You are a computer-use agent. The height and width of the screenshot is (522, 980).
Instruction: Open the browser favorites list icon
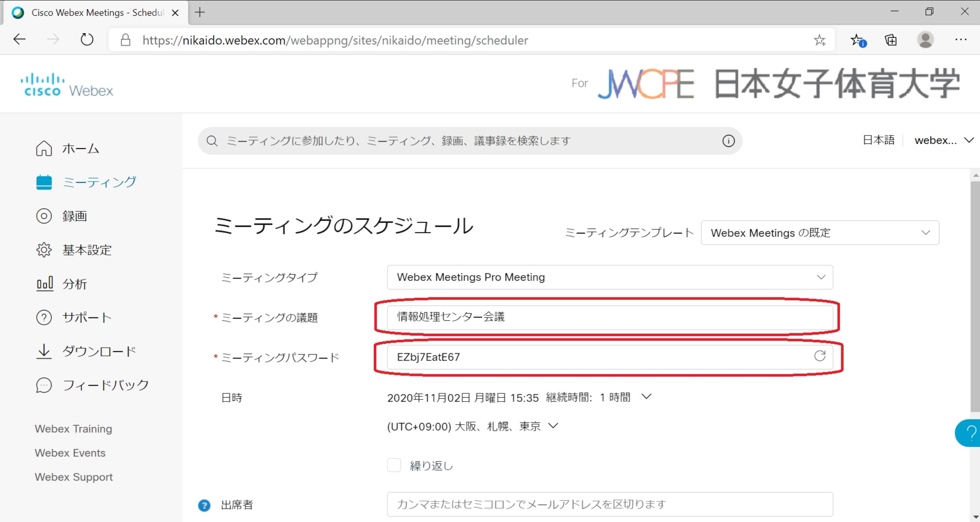(x=857, y=40)
